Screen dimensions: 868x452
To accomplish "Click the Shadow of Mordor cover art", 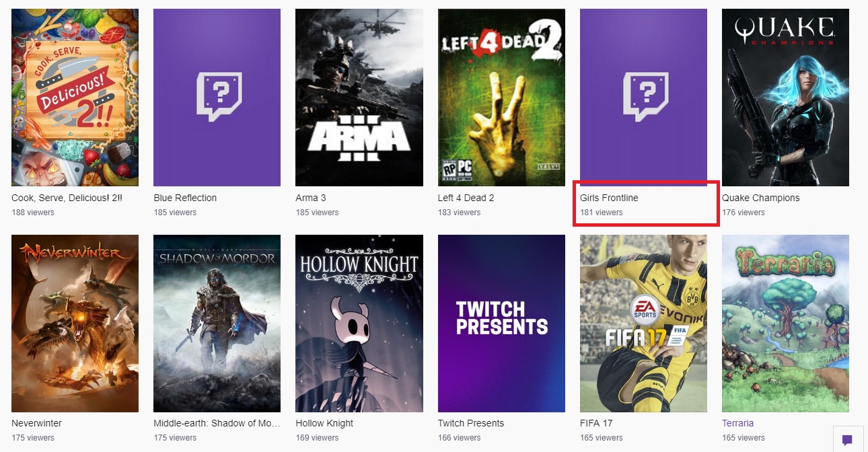I will tap(217, 323).
